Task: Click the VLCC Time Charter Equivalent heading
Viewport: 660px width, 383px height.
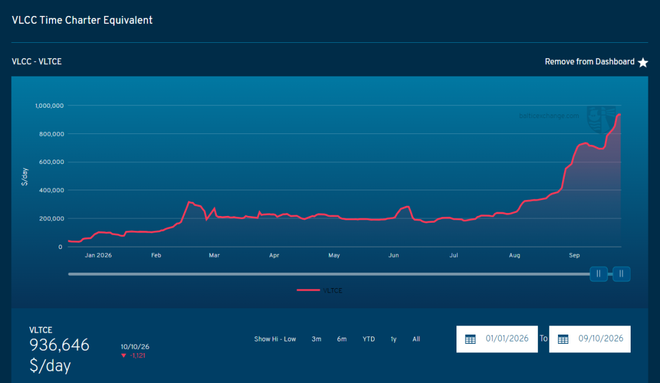Action: 82,20
